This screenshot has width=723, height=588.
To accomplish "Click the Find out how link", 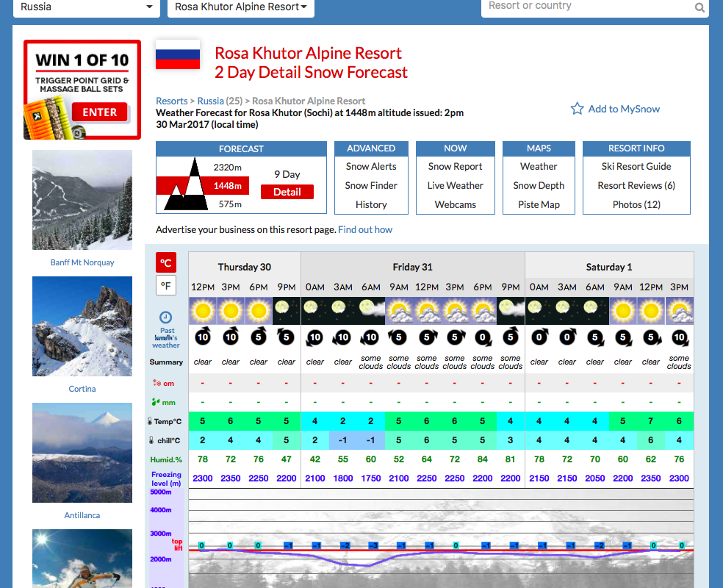I will click(x=365, y=229).
